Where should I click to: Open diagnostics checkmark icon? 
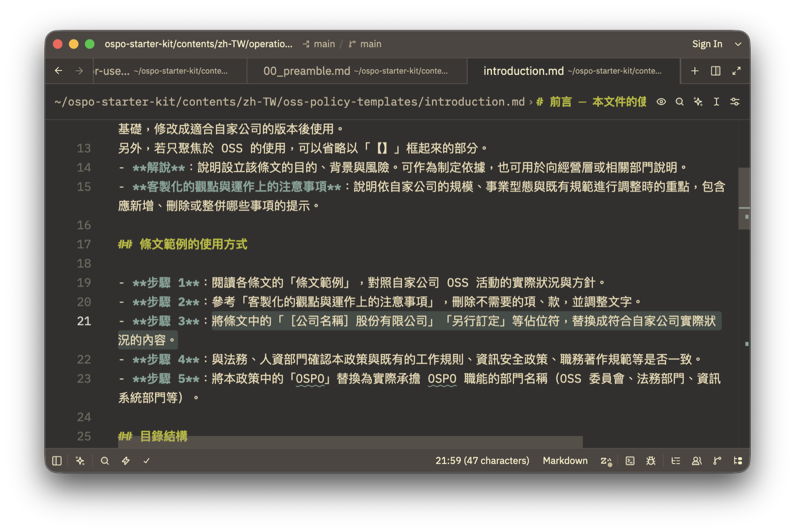click(147, 460)
